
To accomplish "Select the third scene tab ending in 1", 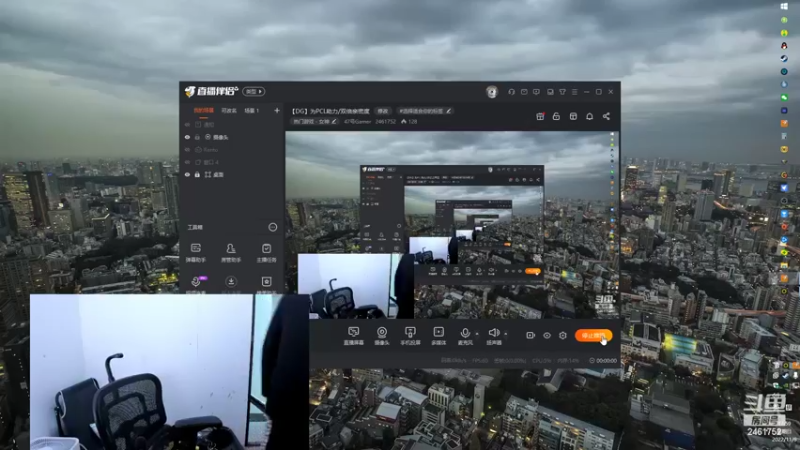I will coord(252,110).
